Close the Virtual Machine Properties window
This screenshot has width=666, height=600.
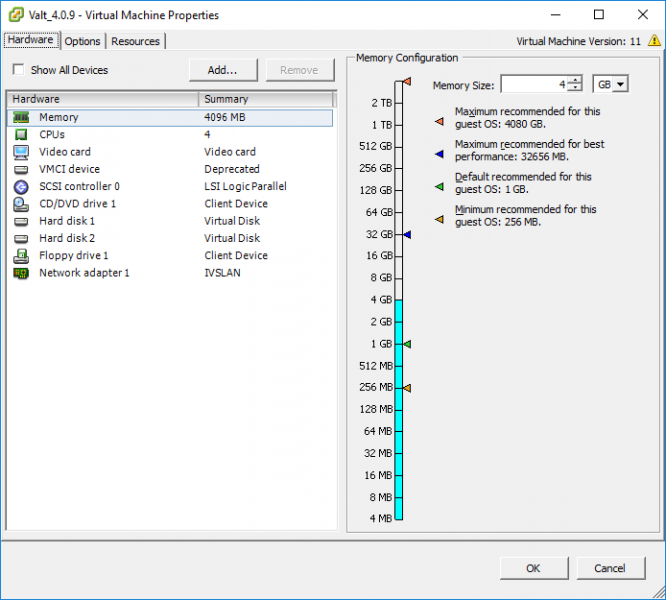643,15
